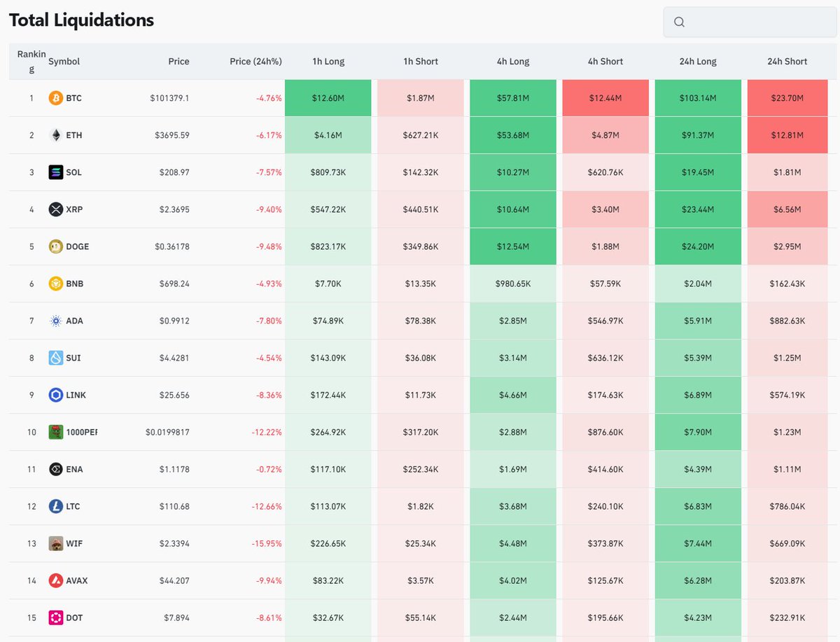Click the LTC coin icon

(56, 506)
